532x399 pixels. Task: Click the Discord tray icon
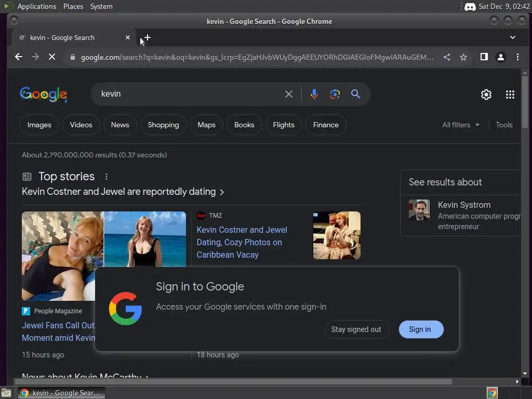470,6
